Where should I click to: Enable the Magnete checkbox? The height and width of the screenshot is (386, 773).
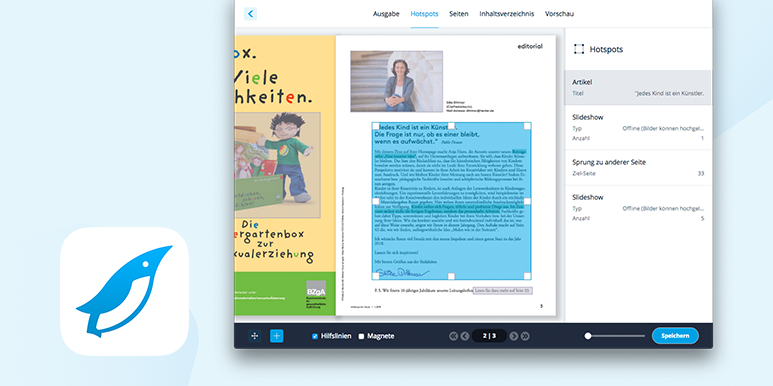(x=361, y=336)
